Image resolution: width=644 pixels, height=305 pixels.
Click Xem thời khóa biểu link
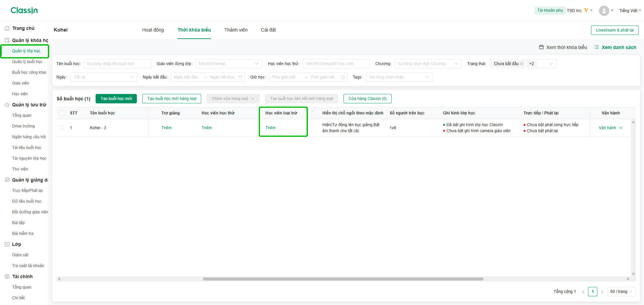[x=567, y=47]
